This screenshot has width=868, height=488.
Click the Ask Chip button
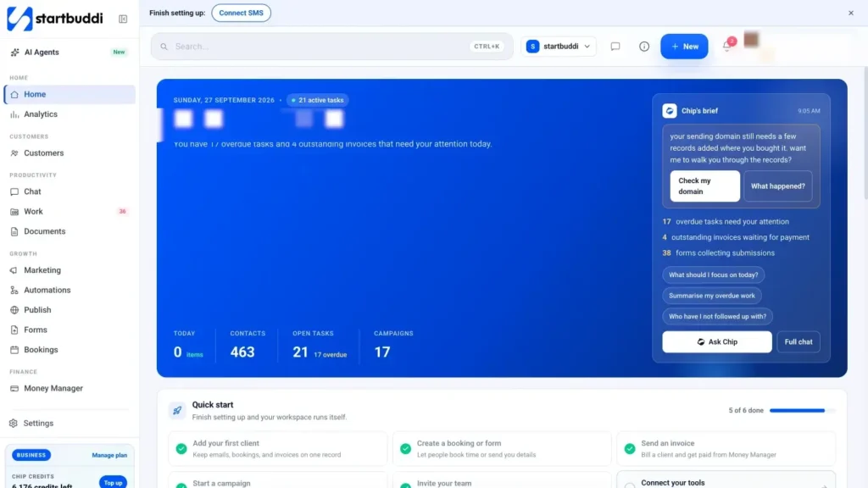(x=717, y=342)
